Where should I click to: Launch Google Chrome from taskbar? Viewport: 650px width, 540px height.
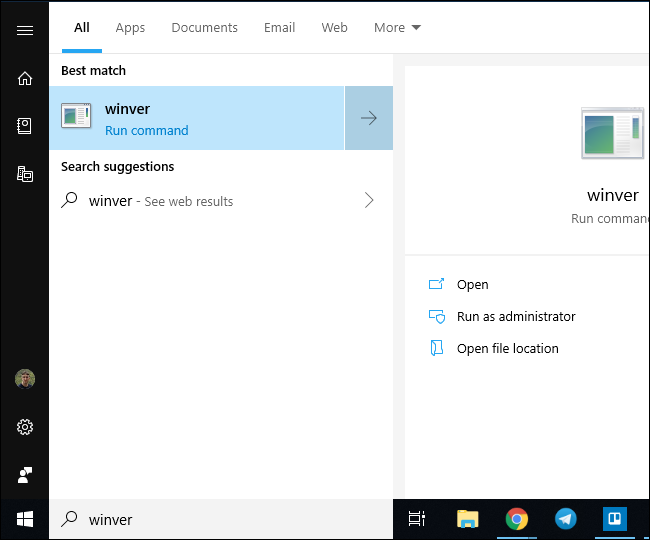tap(517, 519)
